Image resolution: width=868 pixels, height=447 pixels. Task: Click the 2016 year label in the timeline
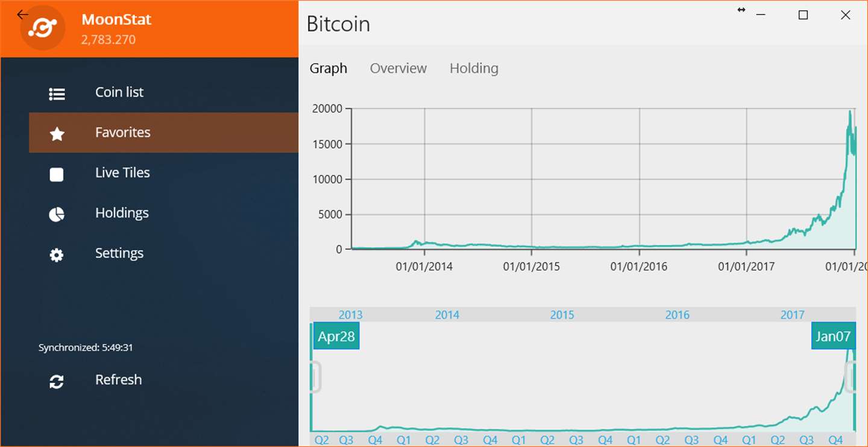[x=678, y=315]
